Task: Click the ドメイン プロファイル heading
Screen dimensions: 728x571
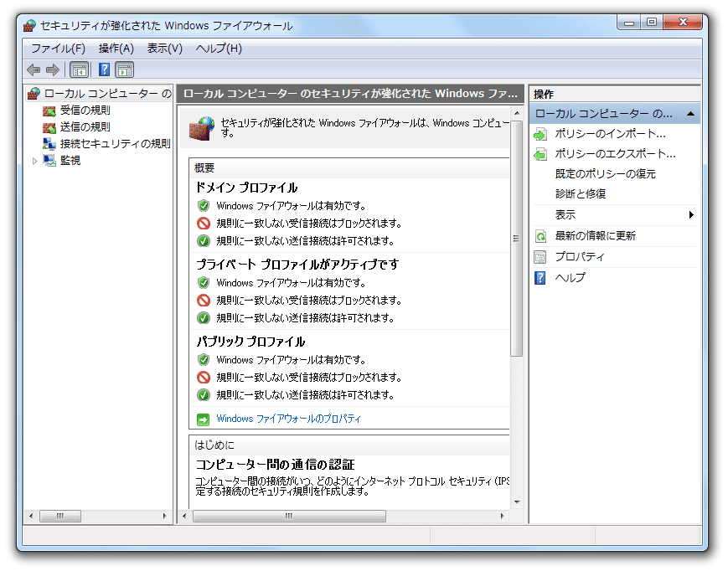Action: pos(246,188)
